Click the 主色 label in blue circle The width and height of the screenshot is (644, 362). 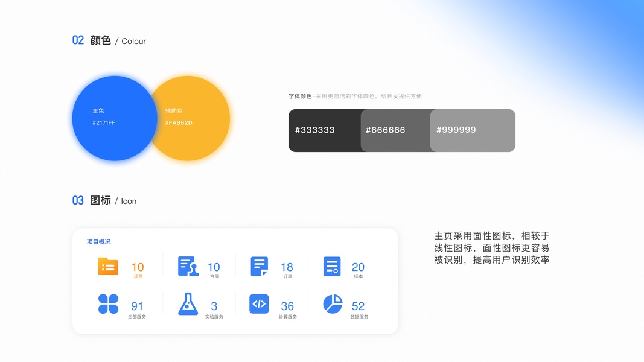[x=98, y=111]
